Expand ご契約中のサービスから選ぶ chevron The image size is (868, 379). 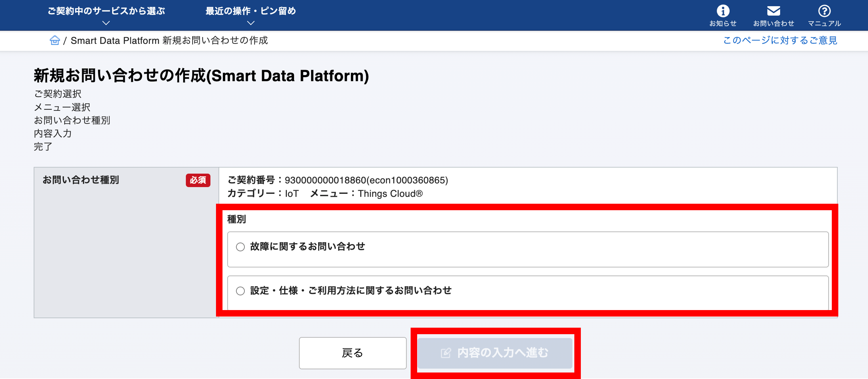pyautogui.click(x=106, y=23)
